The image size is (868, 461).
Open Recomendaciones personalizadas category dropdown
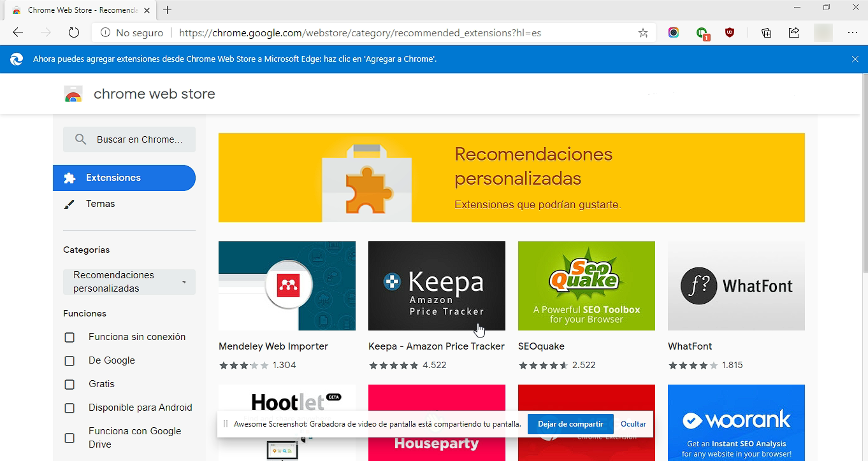129,282
